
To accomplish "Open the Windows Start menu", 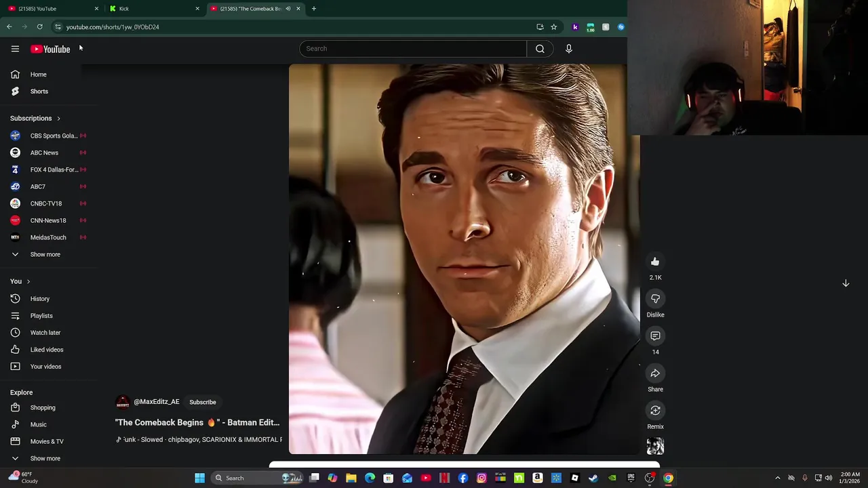I will click(x=200, y=479).
